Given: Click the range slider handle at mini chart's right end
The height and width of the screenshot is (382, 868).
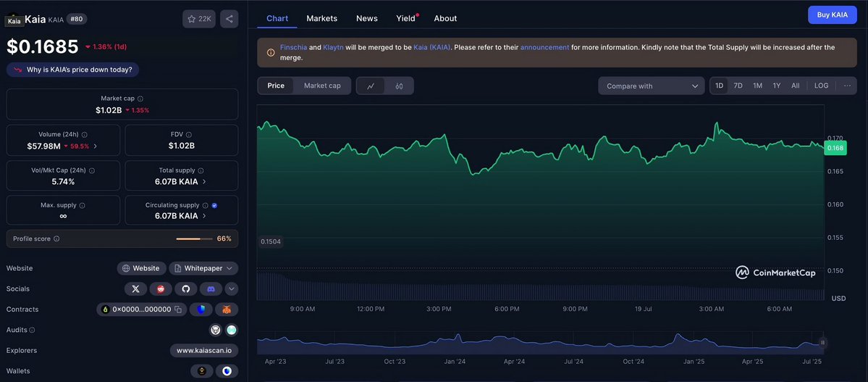Looking at the screenshot, I should click(822, 343).
